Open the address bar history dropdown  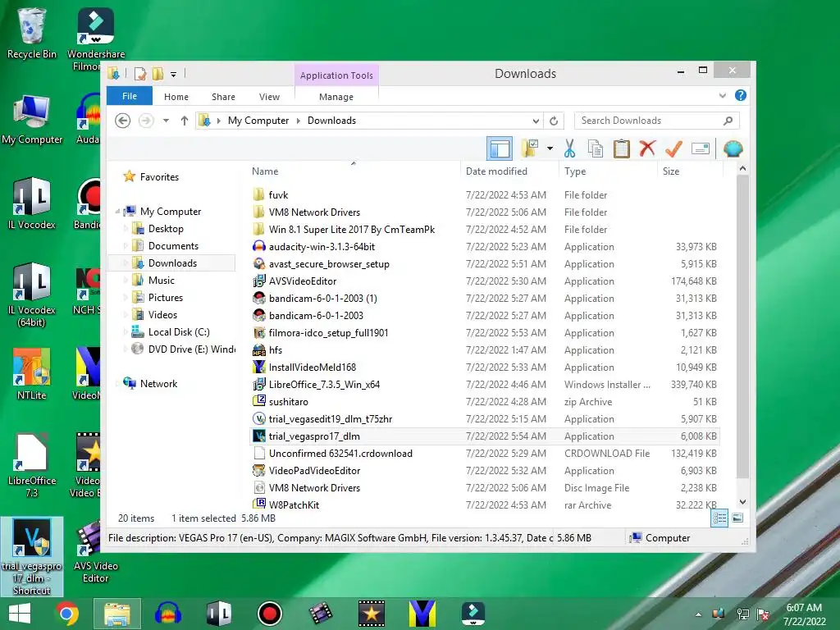click(x=535, y=121)
